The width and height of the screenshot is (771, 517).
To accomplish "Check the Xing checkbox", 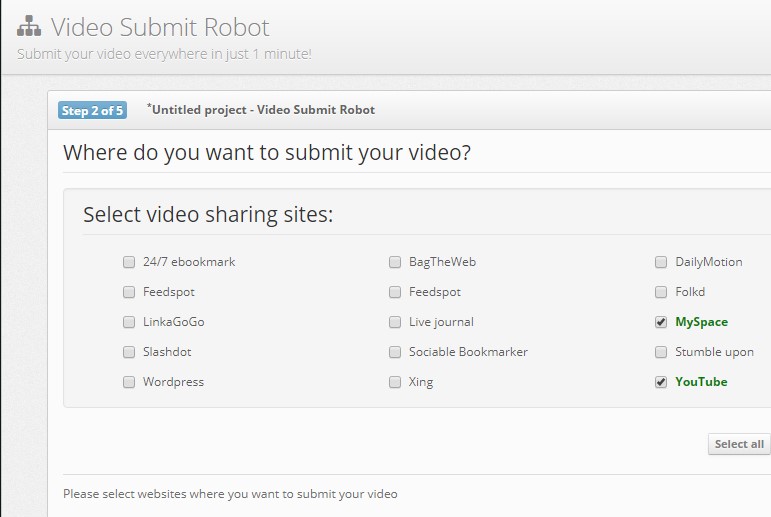I will coord(395,382).
